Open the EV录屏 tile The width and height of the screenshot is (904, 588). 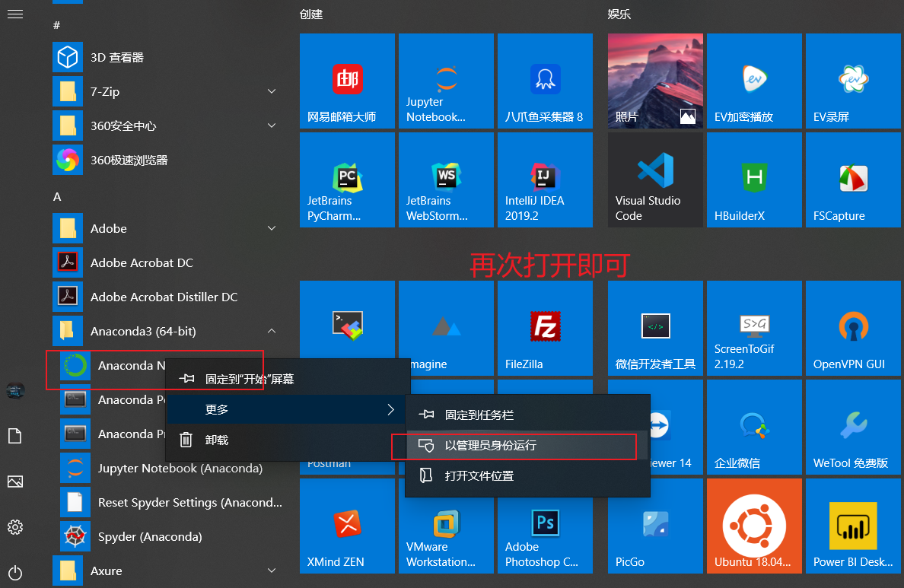tap(853, 81)
